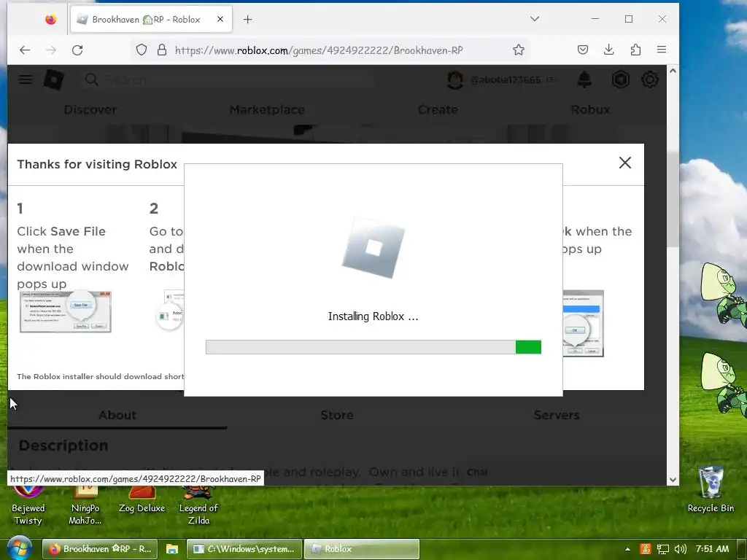Open the Roblox settings gear
The image size is (747, 560).
pyautogui.click(x=650, y=79)
